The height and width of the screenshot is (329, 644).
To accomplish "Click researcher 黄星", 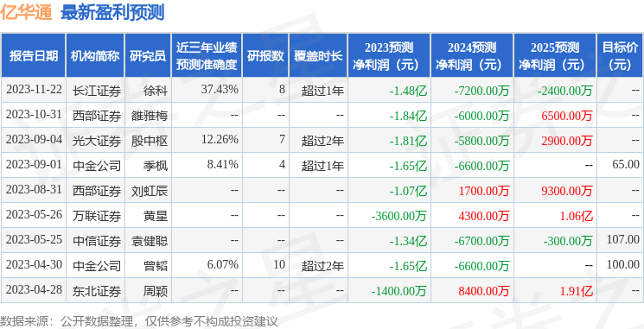I will pyautogui.click(x=156, y=216).
